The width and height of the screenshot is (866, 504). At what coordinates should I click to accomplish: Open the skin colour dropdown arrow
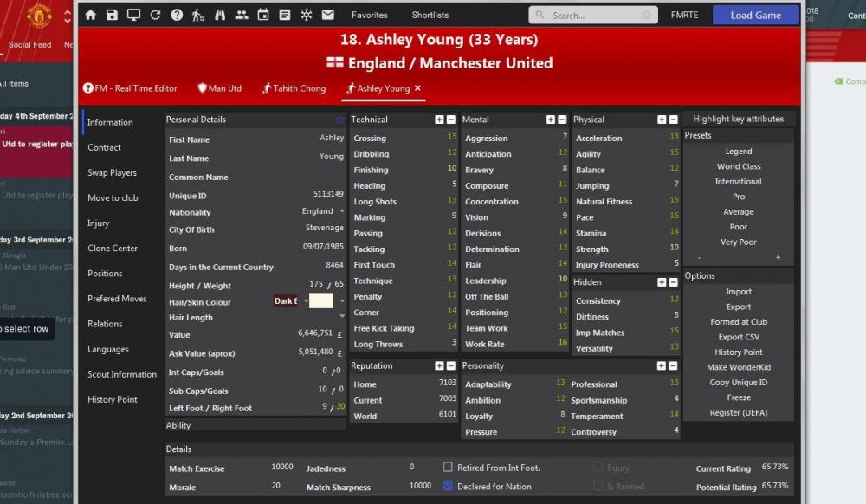[342, 300]
